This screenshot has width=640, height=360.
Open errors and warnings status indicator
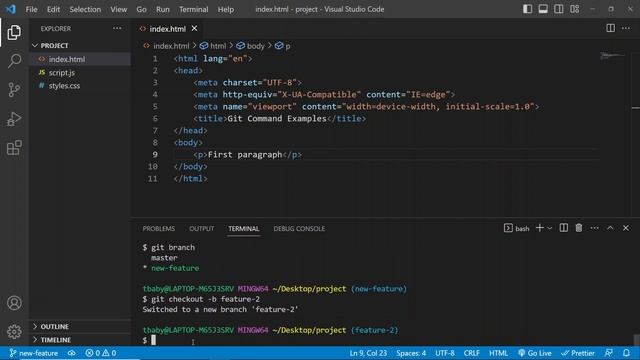coord(100,353)
